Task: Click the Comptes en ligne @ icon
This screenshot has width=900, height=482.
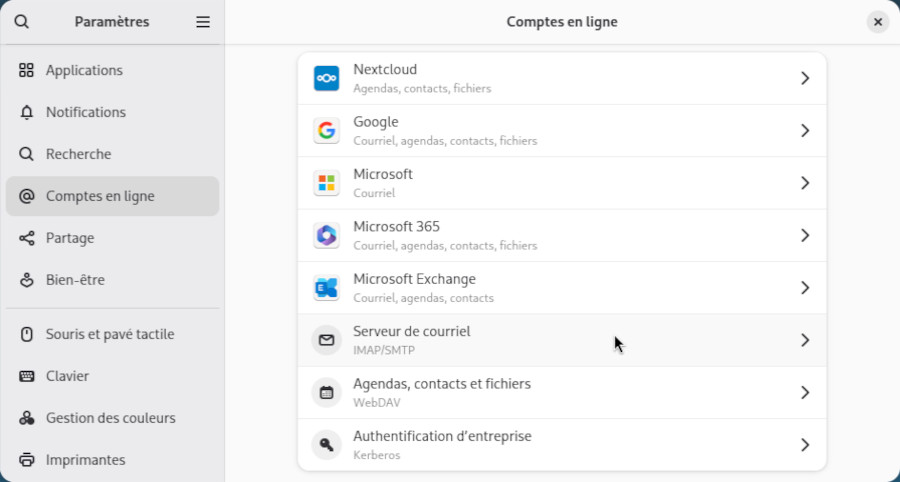Action: (26, 196)
